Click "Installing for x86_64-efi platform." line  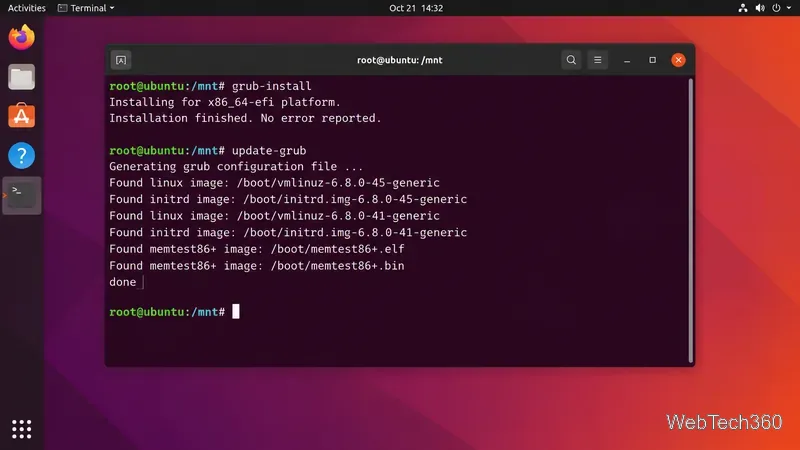pyautogui.click(x=224, y=102)
